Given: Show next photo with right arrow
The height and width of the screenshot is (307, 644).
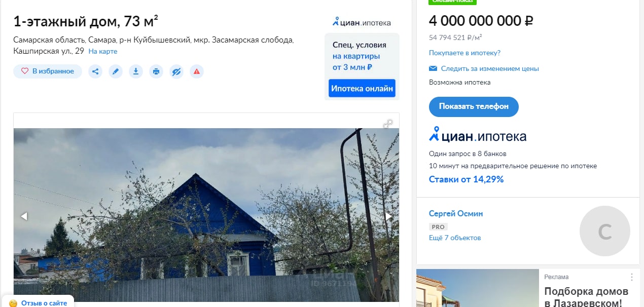Looking at the screenshot, I should pos(388,216).
